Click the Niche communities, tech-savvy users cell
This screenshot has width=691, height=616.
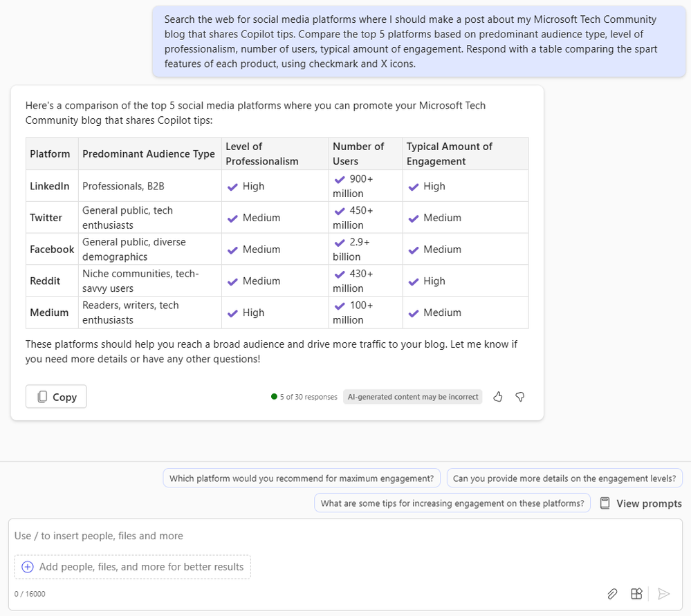tap(150, 281)
